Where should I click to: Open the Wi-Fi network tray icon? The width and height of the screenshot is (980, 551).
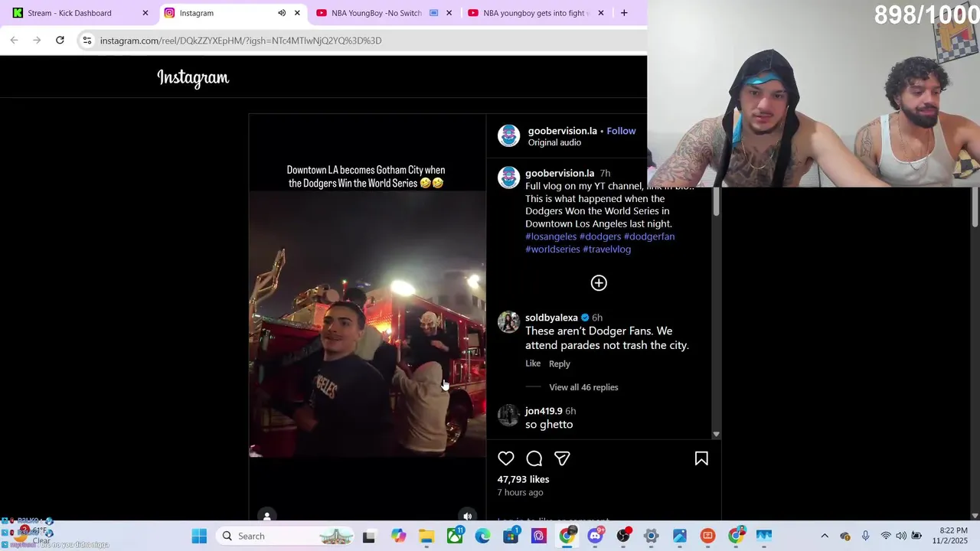(x=886, y=536)
